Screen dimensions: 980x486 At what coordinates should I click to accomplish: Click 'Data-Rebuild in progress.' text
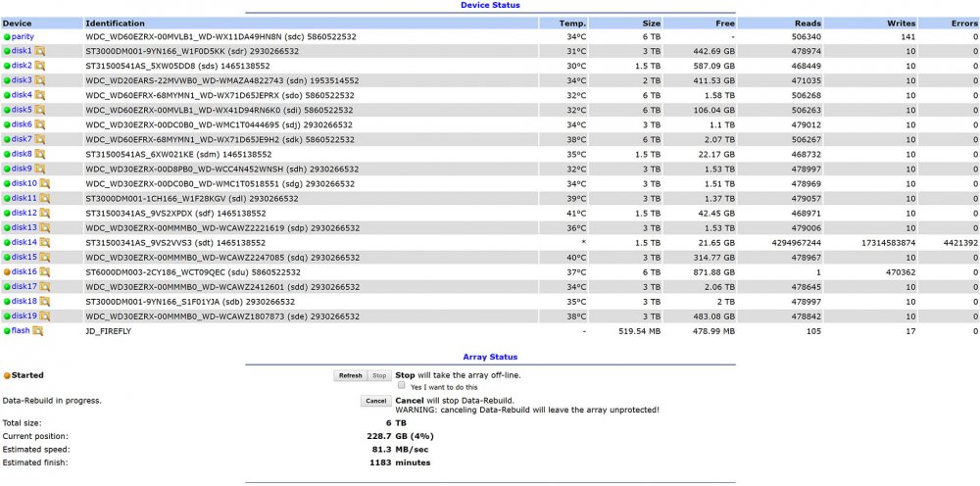click(52, 401)
